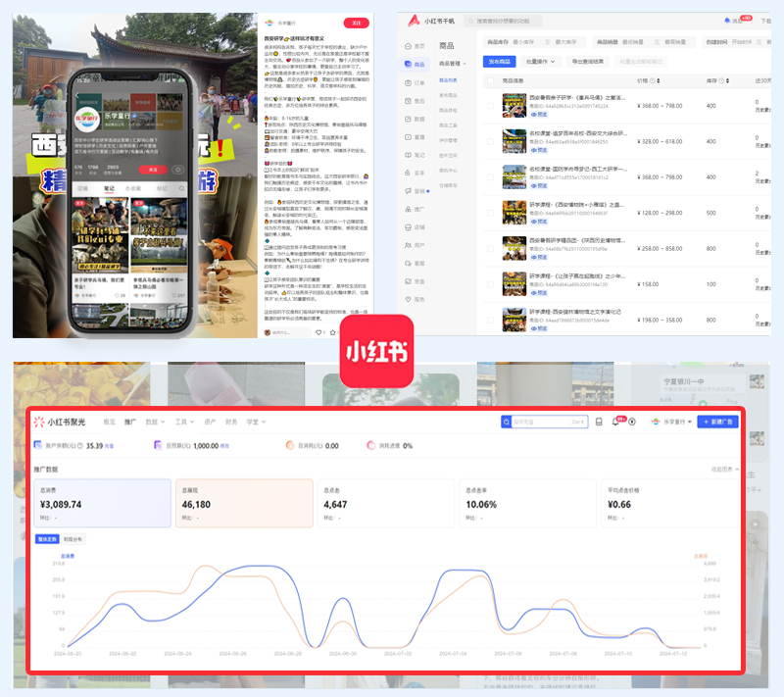Select 商品 icon in 千帆 sidebar
This screenshot has height=697, width=784.
click(x=408, y=64)
